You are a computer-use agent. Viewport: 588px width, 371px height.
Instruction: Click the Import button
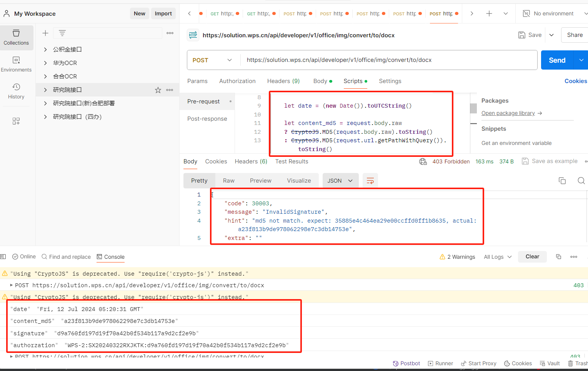[x=163, y=13]
